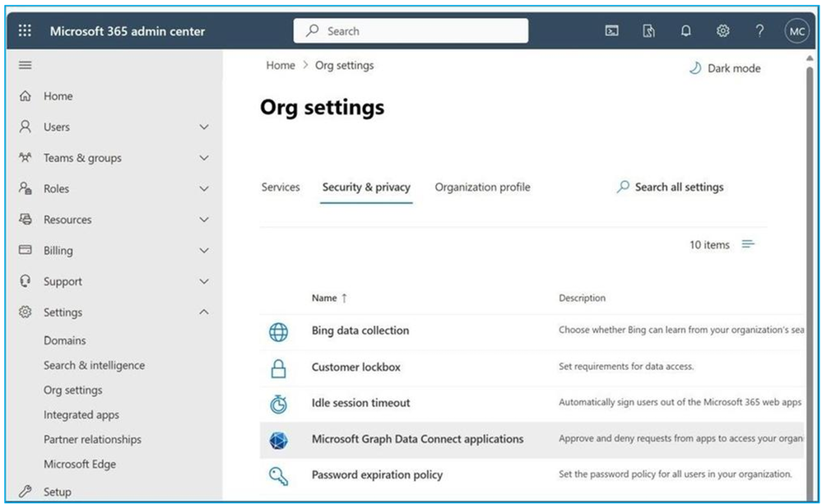Image resolution: width=822 pixels, height=504 pixels.
Task: Click the magnifier icon of Search all settings
Action: coord(623,187)
